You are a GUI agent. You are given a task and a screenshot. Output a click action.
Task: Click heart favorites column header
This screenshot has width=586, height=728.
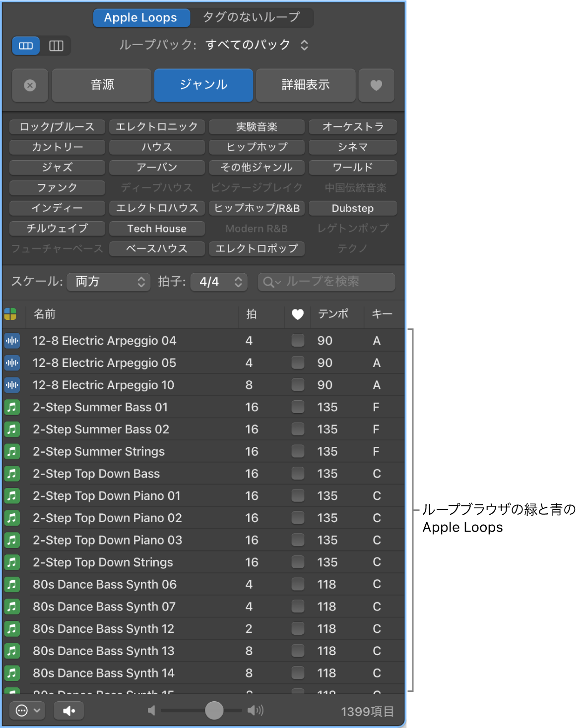click(297, 314)
